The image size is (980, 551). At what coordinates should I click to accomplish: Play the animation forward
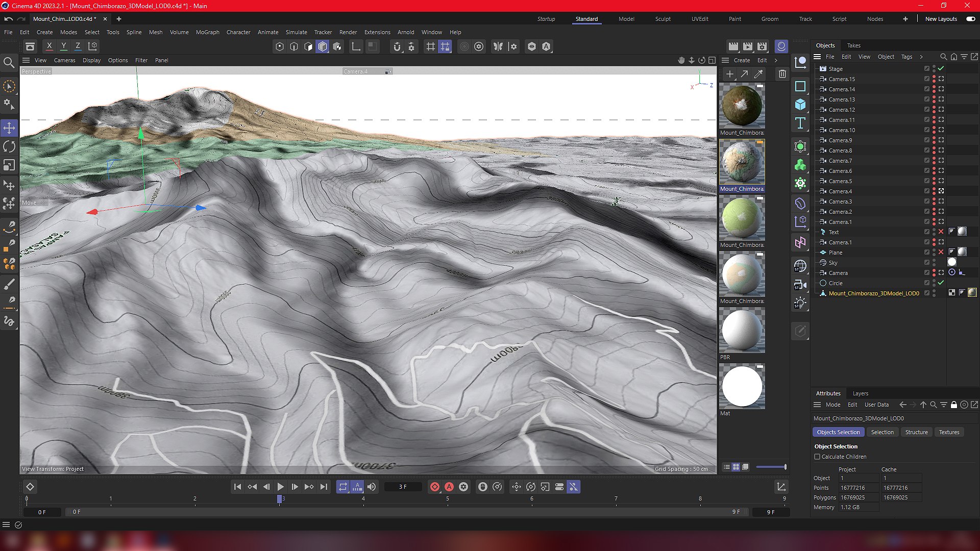(x=280, y=487)
